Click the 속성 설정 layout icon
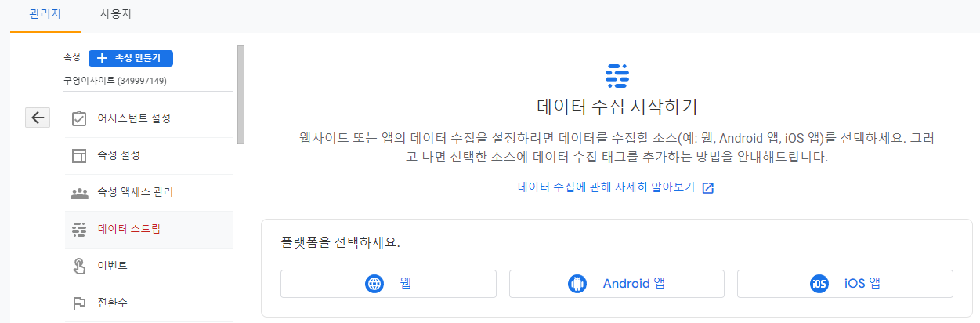Viewport: 980px width, 323px height. click(x=79, y=155)
